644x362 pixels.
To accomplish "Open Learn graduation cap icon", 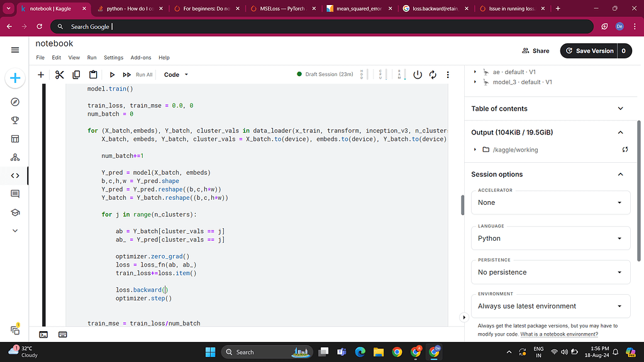I will tap(15, 212).
